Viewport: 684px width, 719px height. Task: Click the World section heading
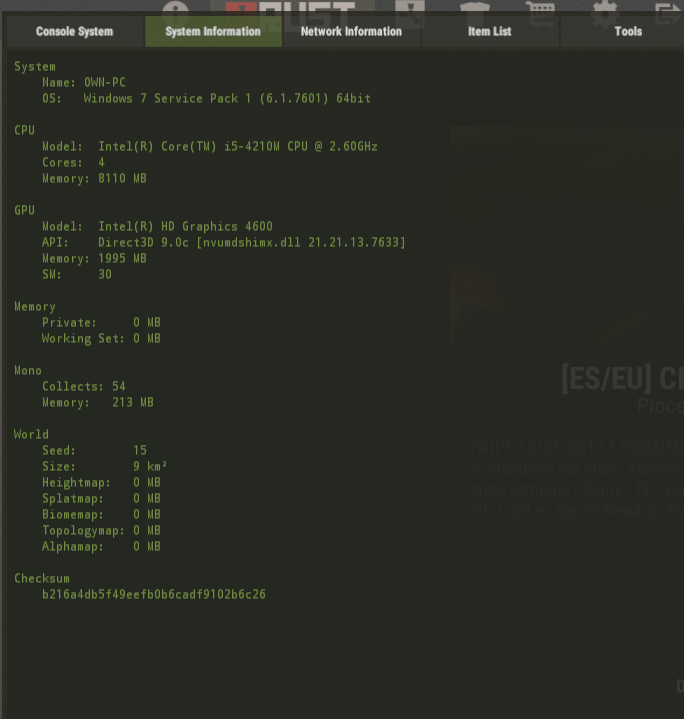31,434
